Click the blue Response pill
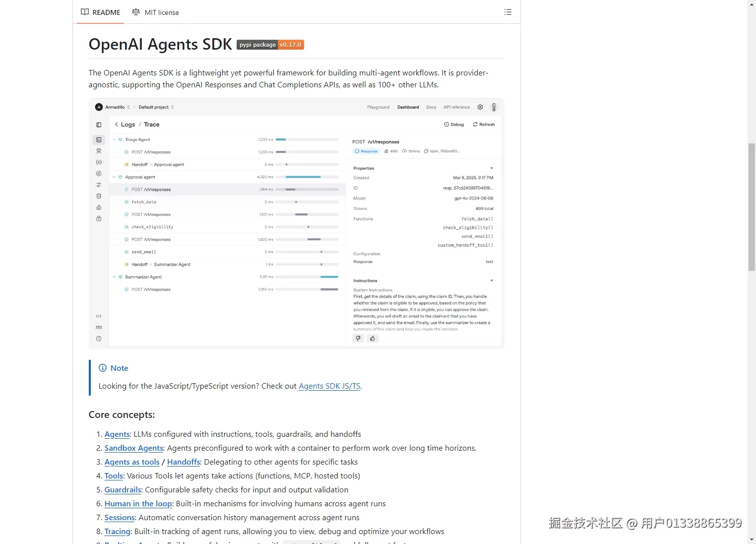The height and width of the screenshot is (544, 756). [x=366, y=151]
